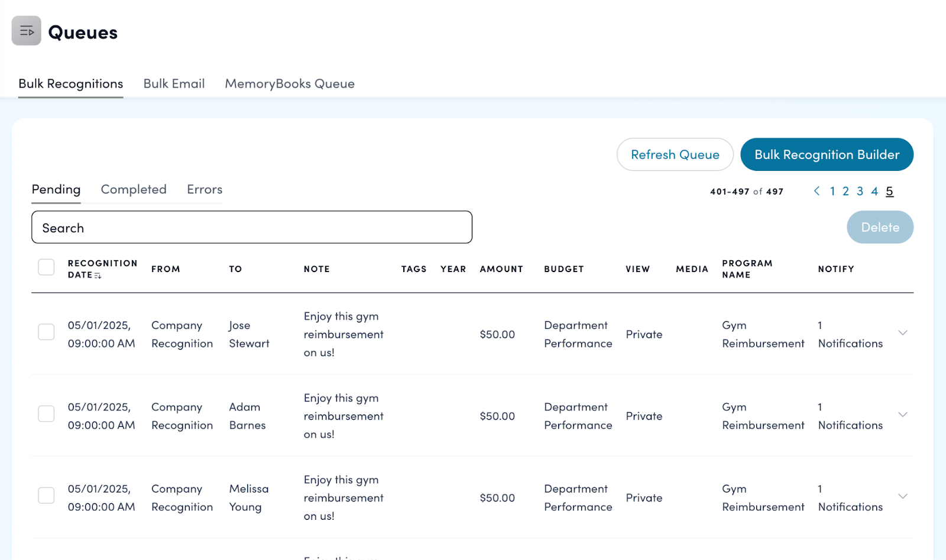Select the Melissa Young row checkbox
This screenshot has height=560, width=946.
[46, 495]
